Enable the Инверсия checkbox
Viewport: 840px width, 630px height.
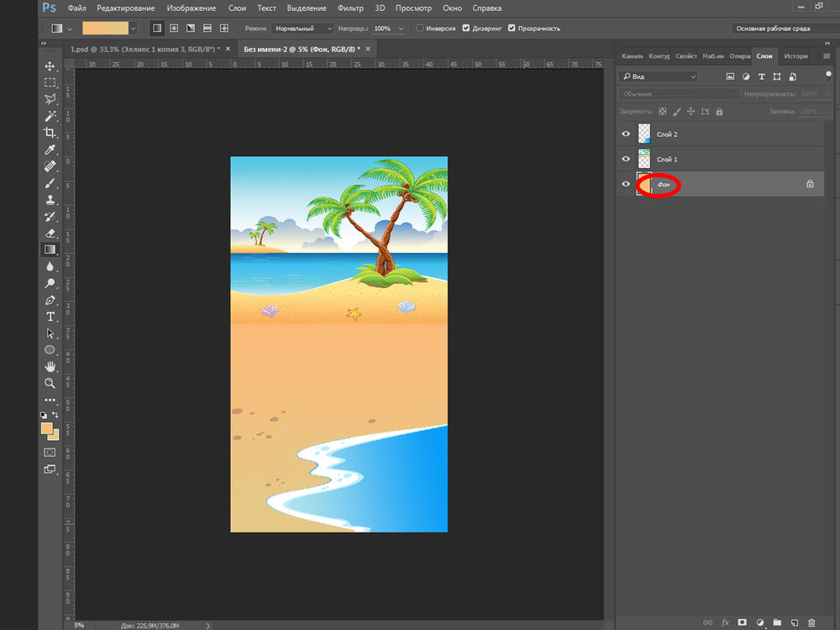[x=421, y=29]
